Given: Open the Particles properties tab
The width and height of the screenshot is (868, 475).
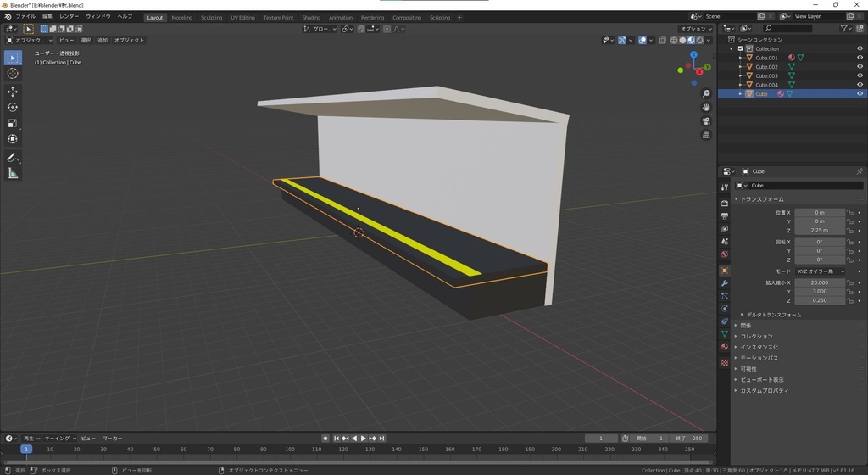Looking at the screenshot, I should (x=725, y=296).
